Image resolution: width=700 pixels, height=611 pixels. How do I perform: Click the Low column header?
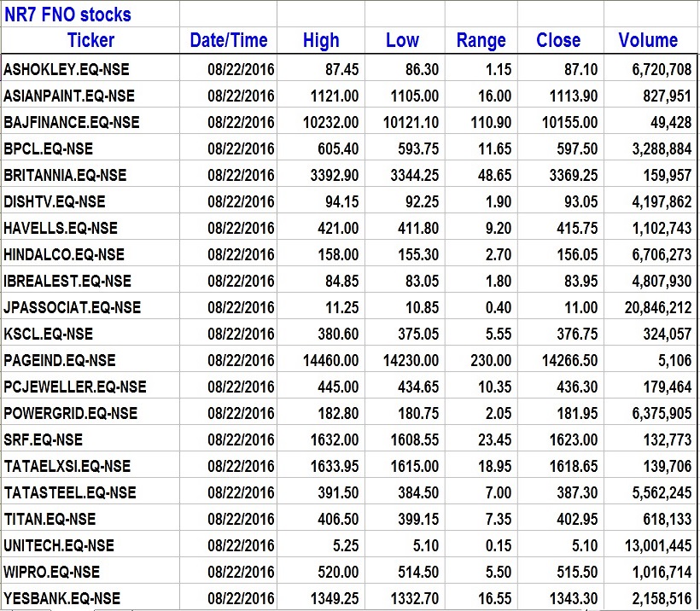click(x=402, y=40)
